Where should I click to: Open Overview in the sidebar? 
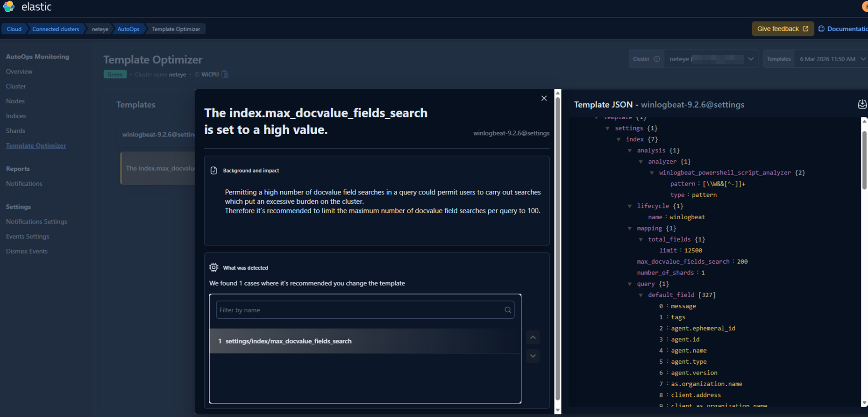click(19, 72)
